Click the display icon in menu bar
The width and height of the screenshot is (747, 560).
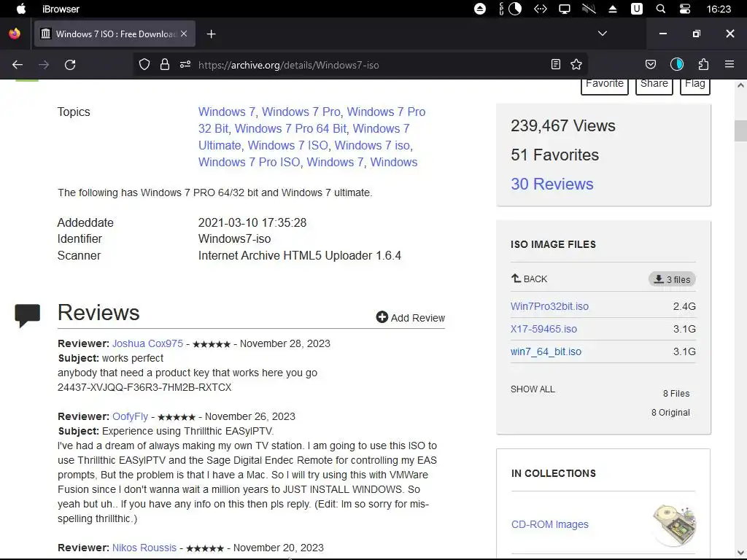pos(565,9)
